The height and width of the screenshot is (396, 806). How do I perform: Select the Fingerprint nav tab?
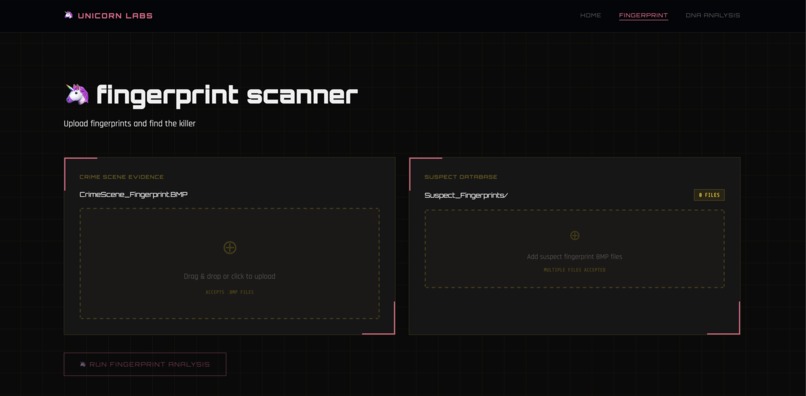point(643,15)
